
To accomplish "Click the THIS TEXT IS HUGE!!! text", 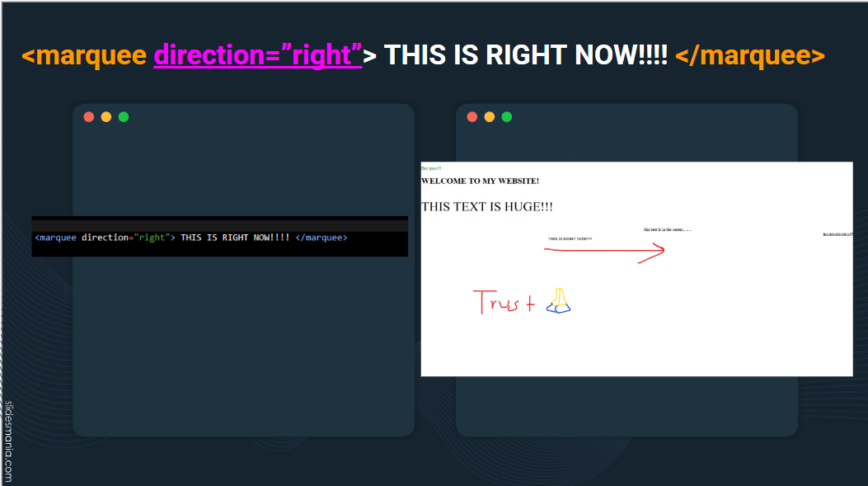I will (x=487, y=207).
